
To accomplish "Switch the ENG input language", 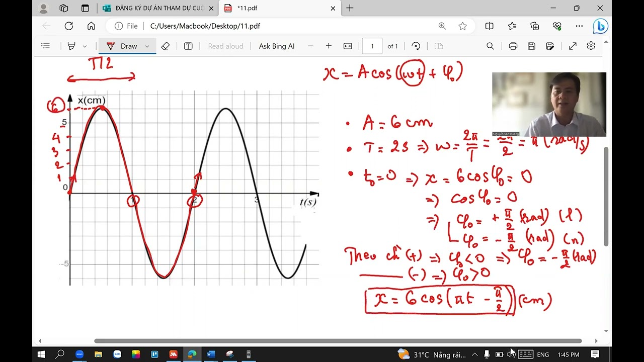I will coord(543,354).
